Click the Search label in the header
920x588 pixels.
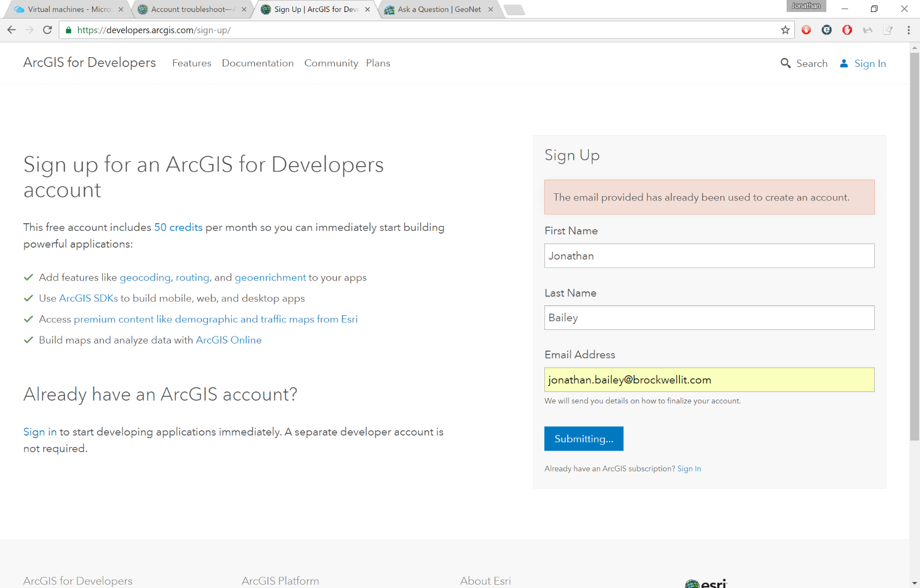coord(812,64)
